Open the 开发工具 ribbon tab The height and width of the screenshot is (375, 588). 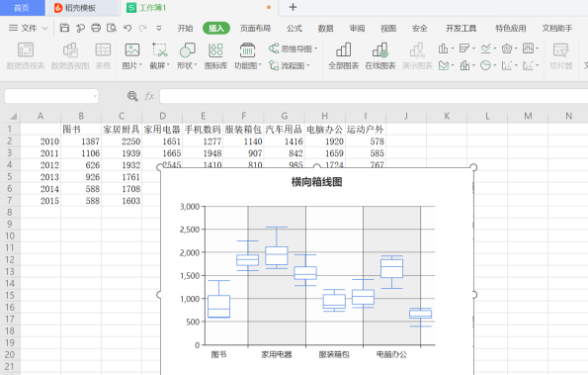tap(461, 28)
